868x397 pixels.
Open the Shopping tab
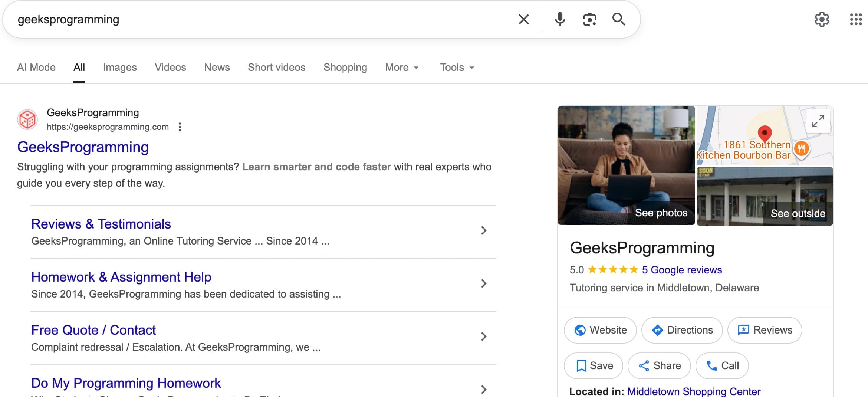point(345,67)
